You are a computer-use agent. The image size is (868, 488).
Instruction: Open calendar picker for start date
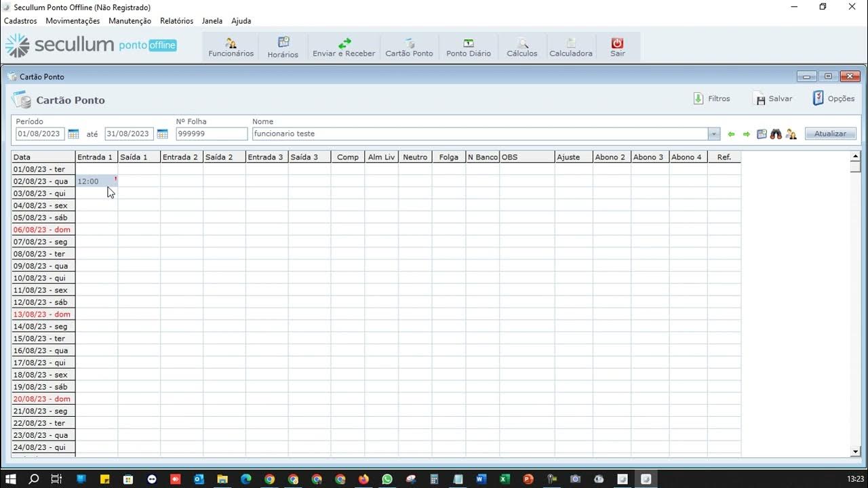click(73, 134)
